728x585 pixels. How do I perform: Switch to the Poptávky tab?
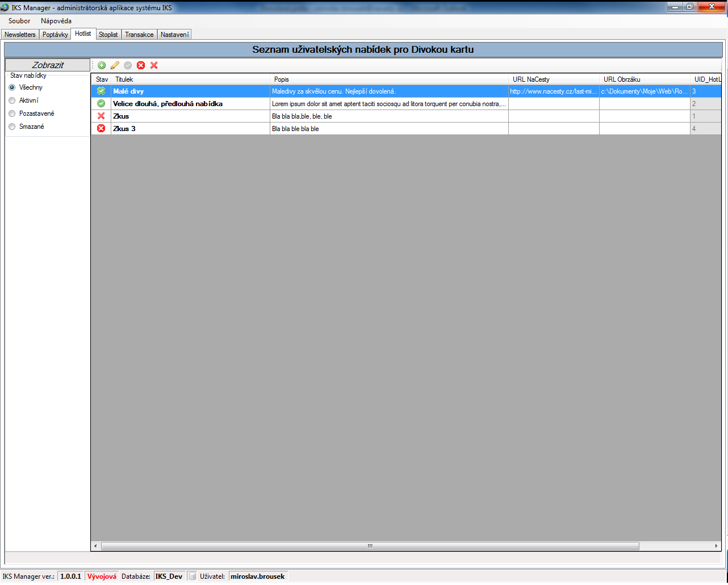(55, 35)
